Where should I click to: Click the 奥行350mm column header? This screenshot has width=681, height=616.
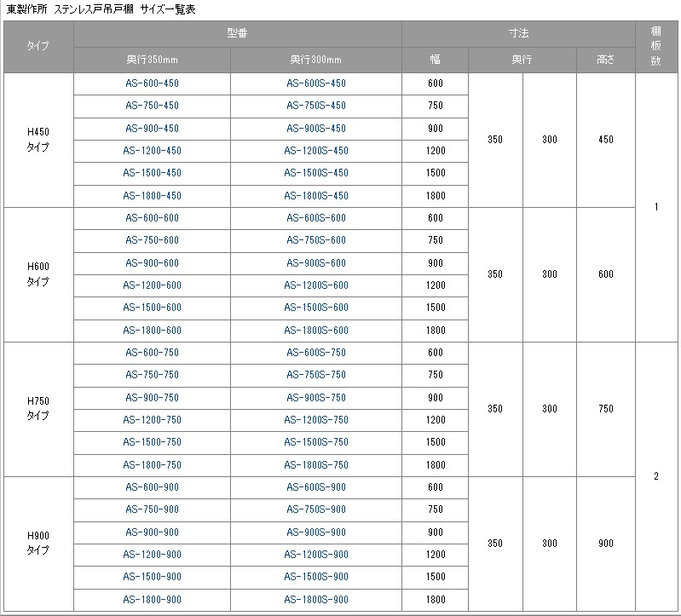[152, 60]
